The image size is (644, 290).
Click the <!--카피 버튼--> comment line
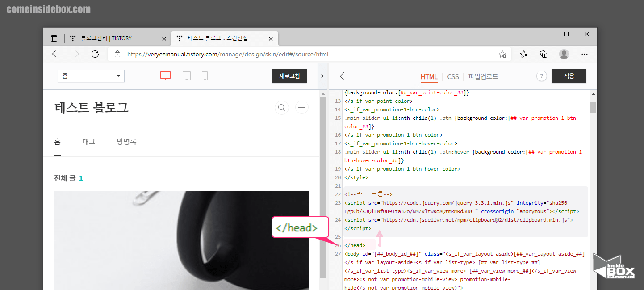click(368, 194)
